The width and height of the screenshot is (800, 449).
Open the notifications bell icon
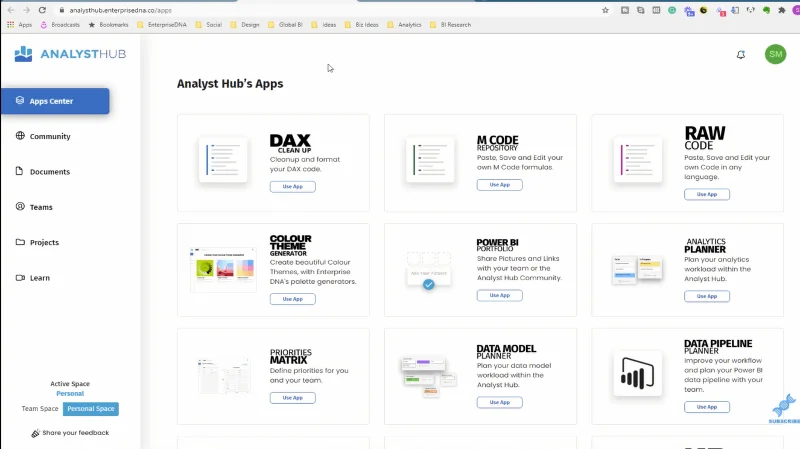coord(741,55)
